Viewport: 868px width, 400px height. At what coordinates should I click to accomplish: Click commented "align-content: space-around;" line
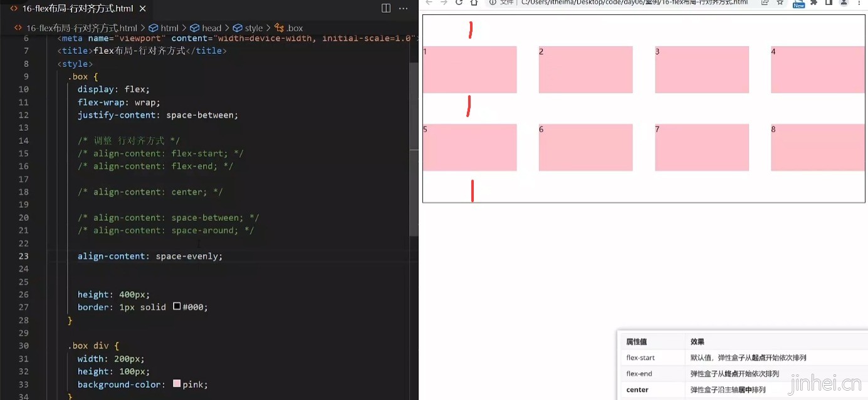pos(166,230)
